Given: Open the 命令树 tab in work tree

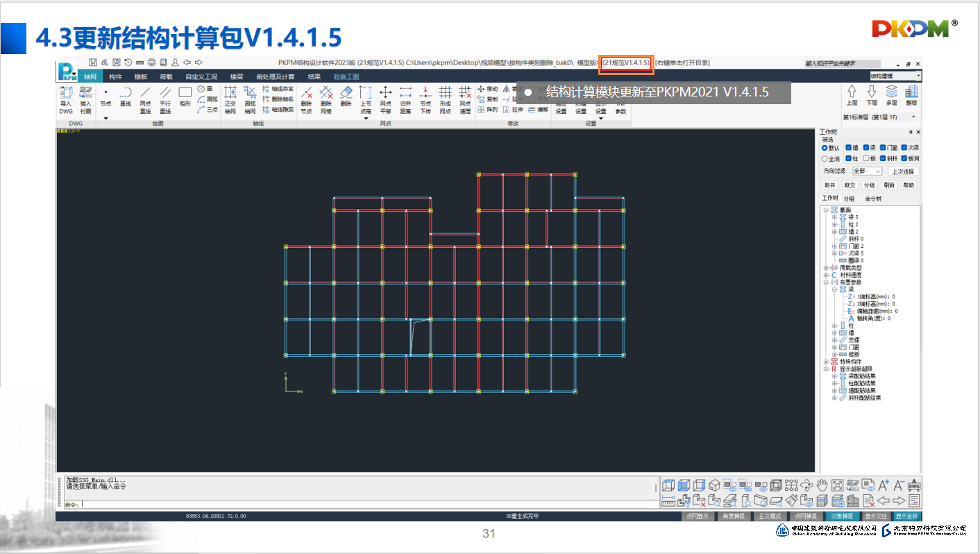Looking at the screenshot, I should click(873, 199).
